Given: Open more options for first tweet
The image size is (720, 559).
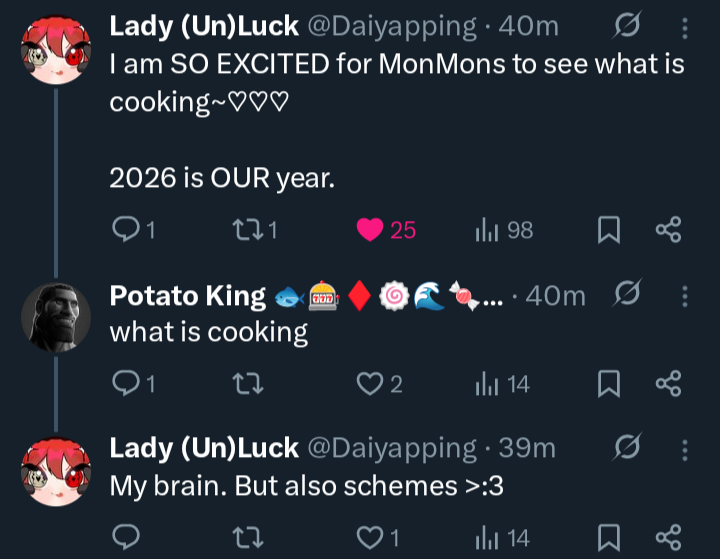Looking at the screenshot, I should click(x=685, y=28).
